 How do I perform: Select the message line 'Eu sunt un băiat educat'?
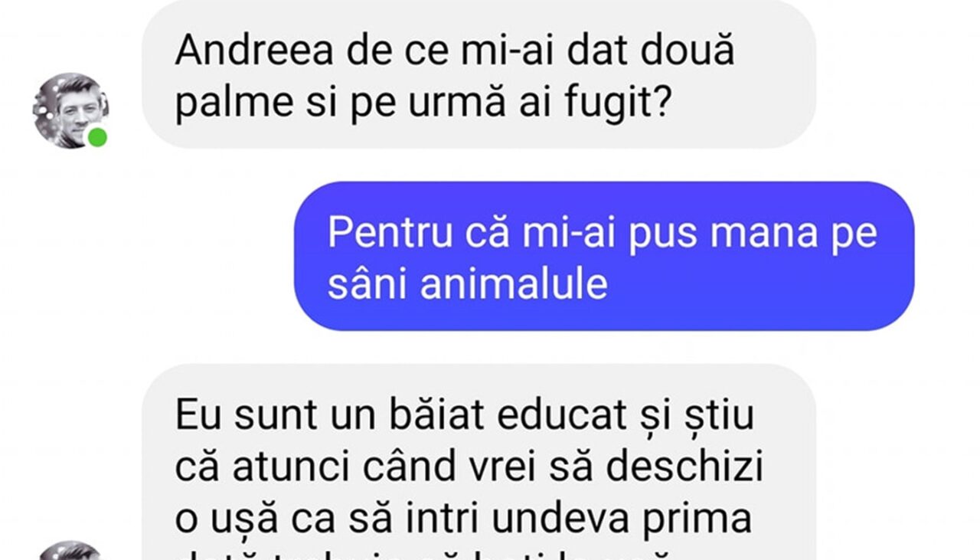(464, 415)
